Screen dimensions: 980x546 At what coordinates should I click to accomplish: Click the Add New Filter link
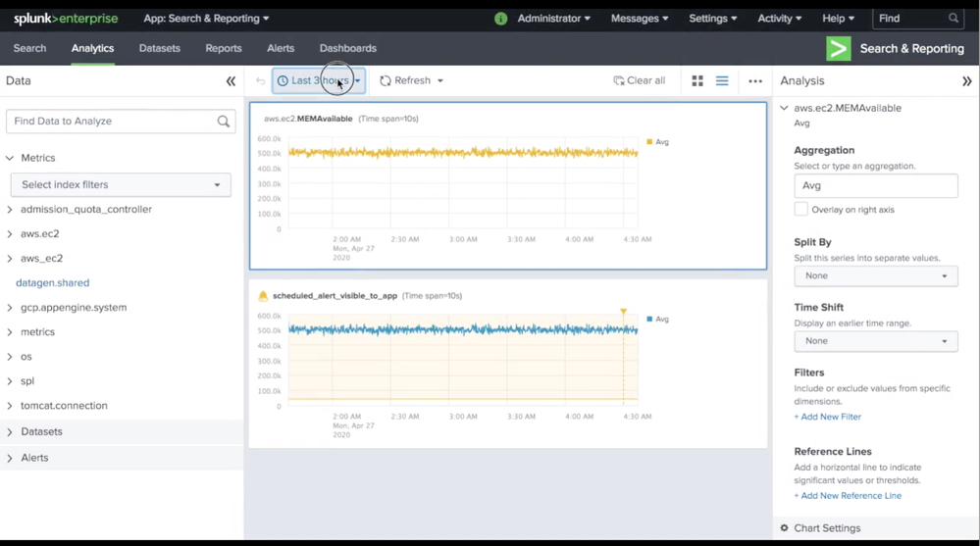pyautogui.click(x=828, y=417)
